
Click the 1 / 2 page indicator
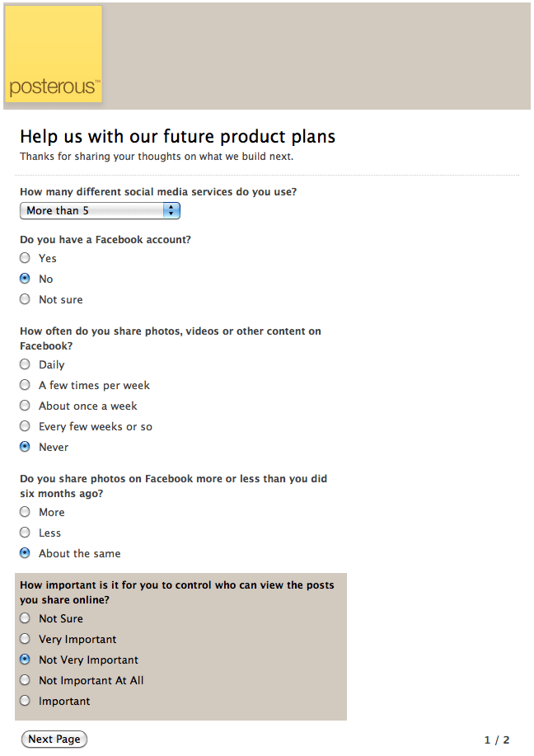497,740
